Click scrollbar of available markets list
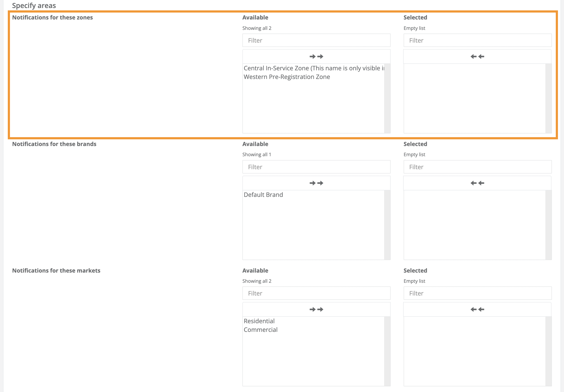The image size is (564, 392). 387,351
